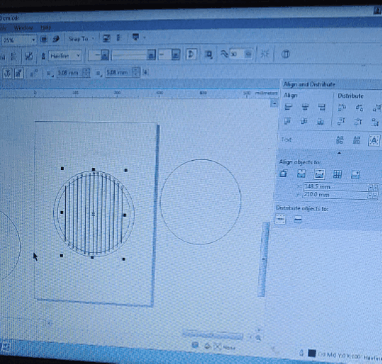Click the small toggle button at ruler right end

(x=274, y=103)
